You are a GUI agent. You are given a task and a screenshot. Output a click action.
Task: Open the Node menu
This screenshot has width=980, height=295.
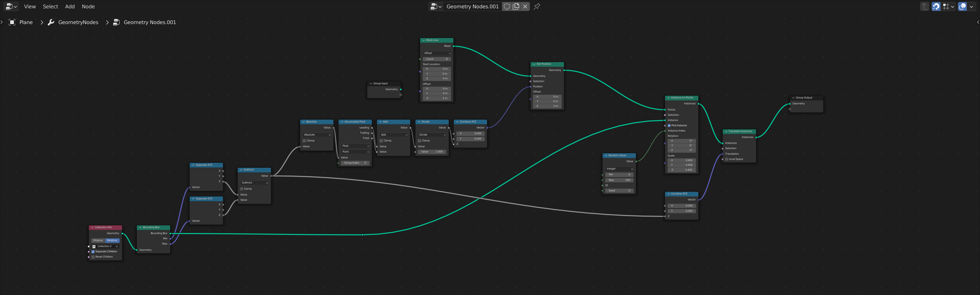click(88, 6)
